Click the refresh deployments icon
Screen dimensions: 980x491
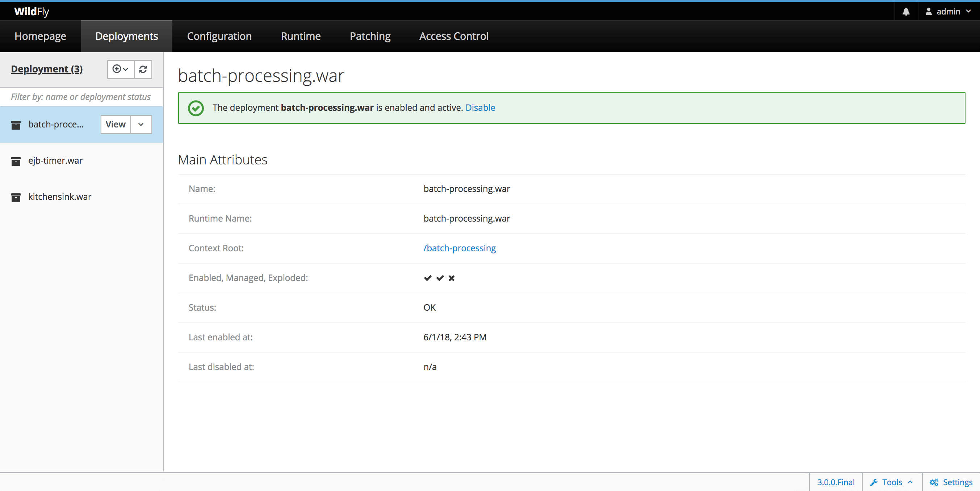[x=143, y=69]
